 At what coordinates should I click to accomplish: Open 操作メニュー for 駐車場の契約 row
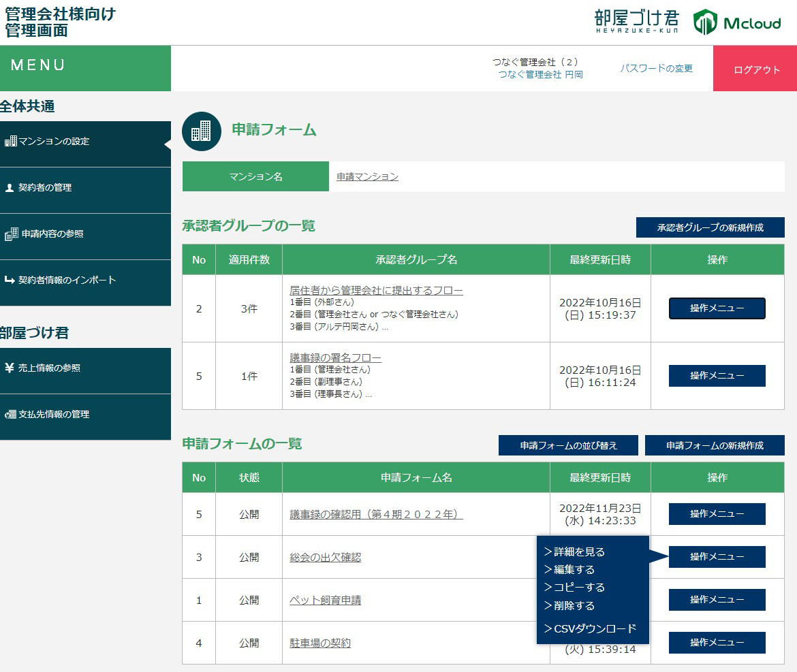point(717,643)
